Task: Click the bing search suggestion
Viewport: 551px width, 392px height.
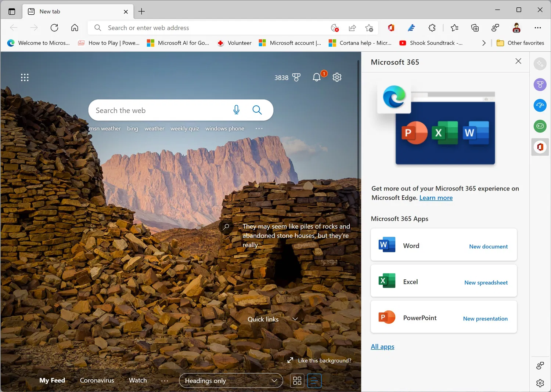Action: (x=133, y=128)
